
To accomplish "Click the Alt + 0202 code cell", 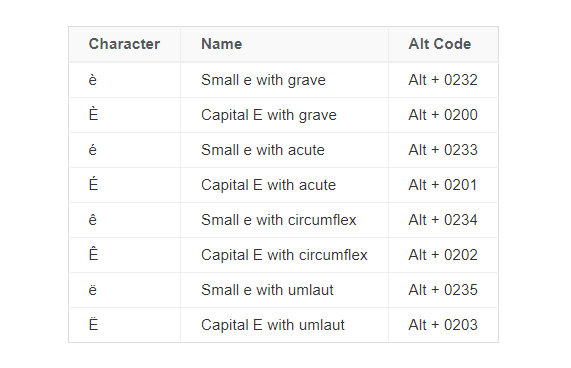I will click(x=443, y=255).
